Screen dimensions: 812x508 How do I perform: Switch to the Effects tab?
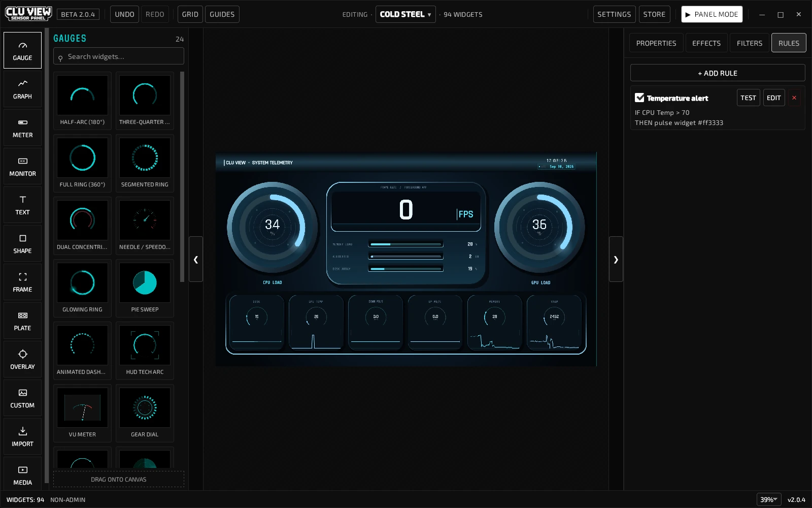point(706,43)
